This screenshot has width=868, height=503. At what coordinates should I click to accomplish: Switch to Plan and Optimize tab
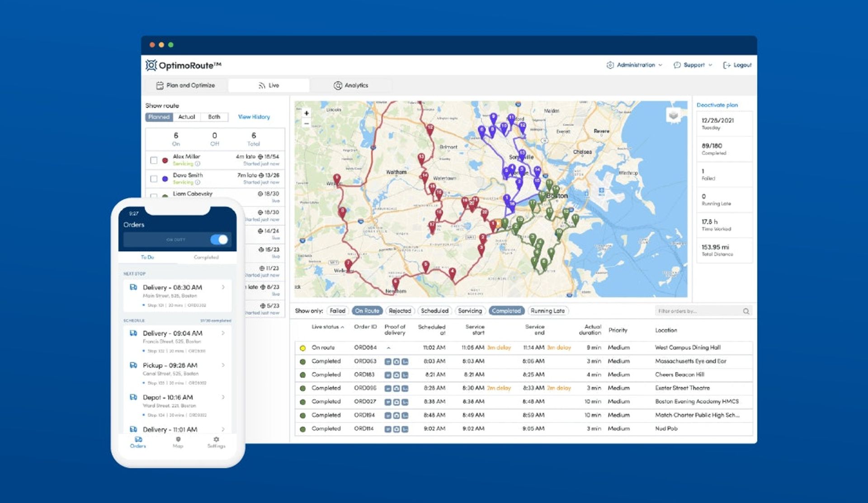(186, 85)
